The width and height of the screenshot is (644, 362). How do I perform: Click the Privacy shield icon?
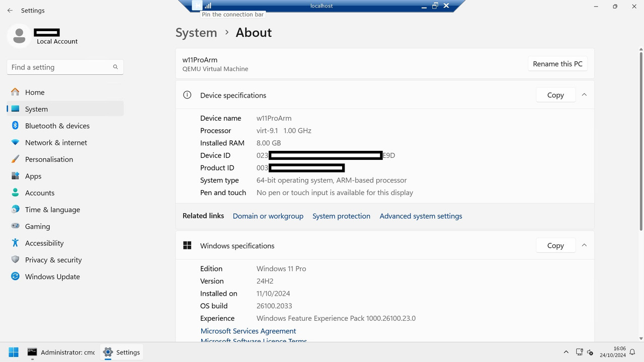pos(15,260)
